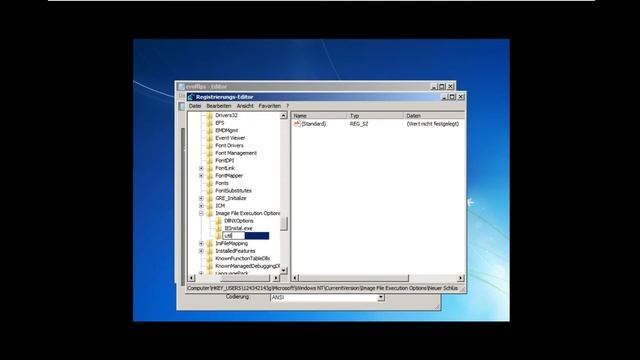Select the Event Viewer folder icon
640x360 pixels.
point(209,138)
